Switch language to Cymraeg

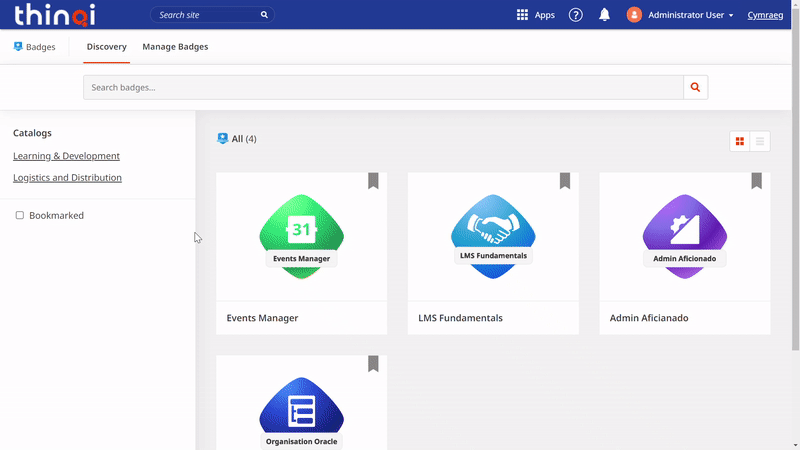point(765,15)
